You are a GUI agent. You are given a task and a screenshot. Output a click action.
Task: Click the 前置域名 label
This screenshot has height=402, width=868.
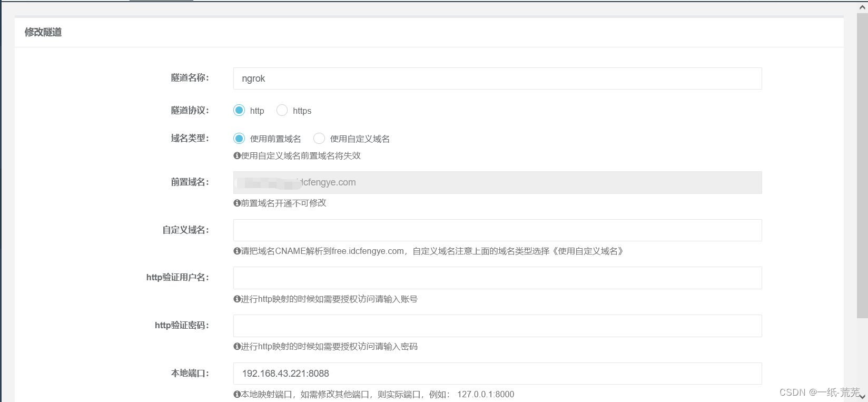coord(190,182)
